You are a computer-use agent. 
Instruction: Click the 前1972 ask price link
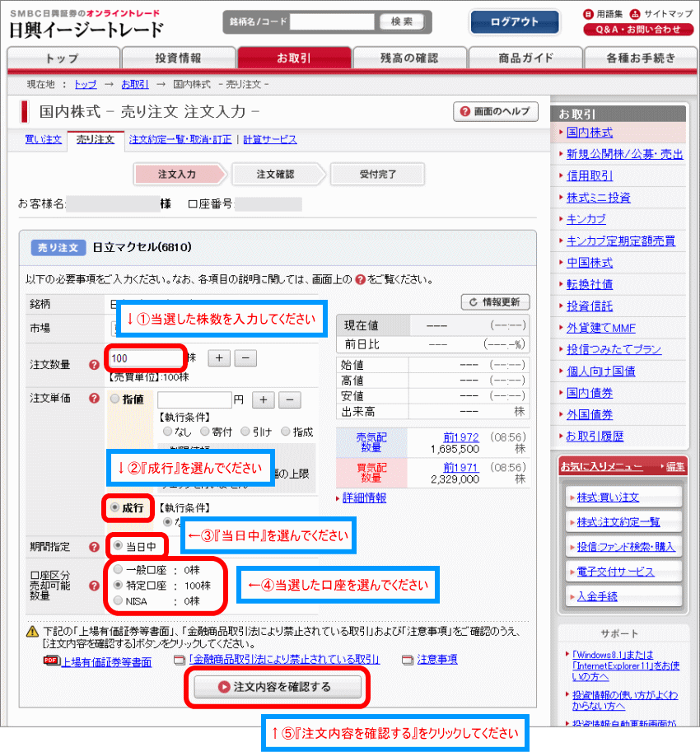460,437
